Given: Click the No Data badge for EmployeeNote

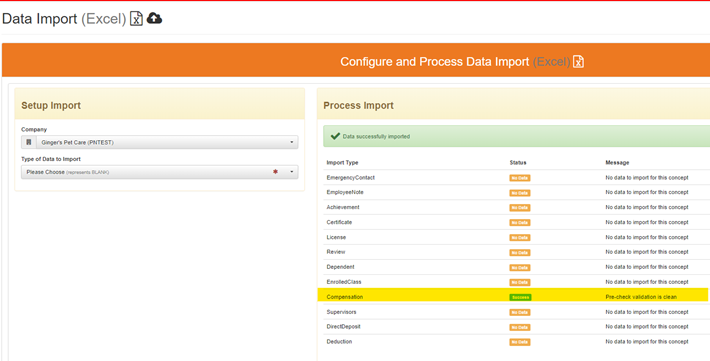Looking at the screenshot, I should pos(520,193).
